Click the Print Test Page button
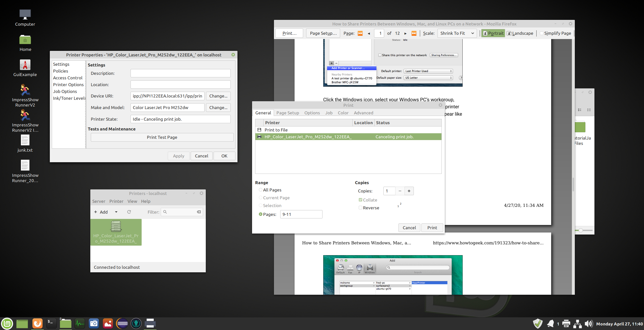644x330 pixels. click(x=162, y=137)
